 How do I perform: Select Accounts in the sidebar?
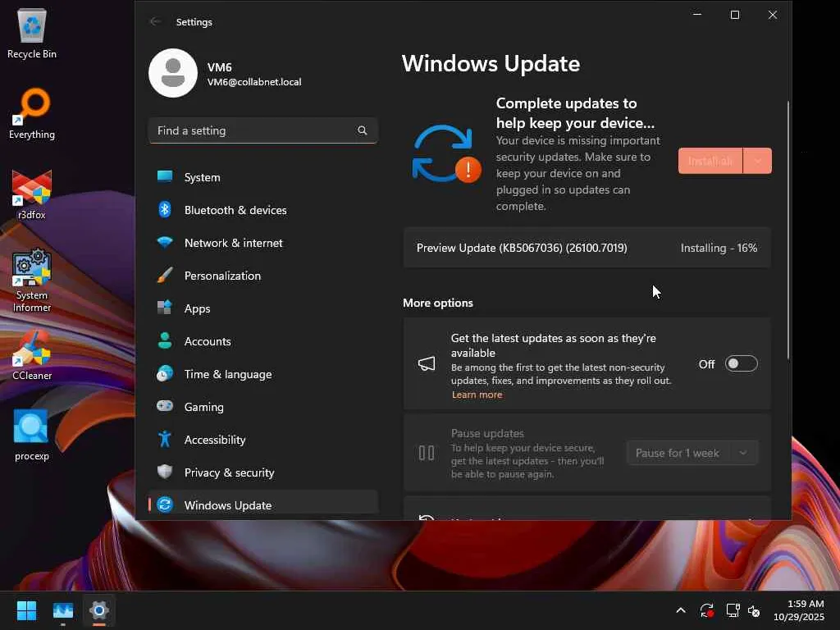click(263, 340)
